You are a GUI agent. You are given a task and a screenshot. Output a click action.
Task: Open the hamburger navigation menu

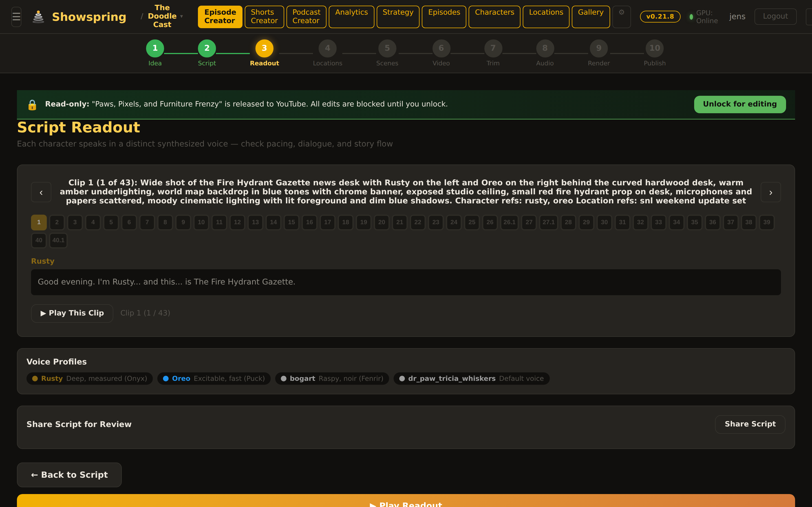[16, 16]
